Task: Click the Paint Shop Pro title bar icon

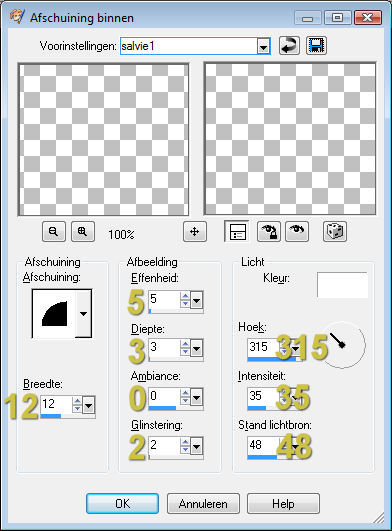Action: (x=17, y=17)
